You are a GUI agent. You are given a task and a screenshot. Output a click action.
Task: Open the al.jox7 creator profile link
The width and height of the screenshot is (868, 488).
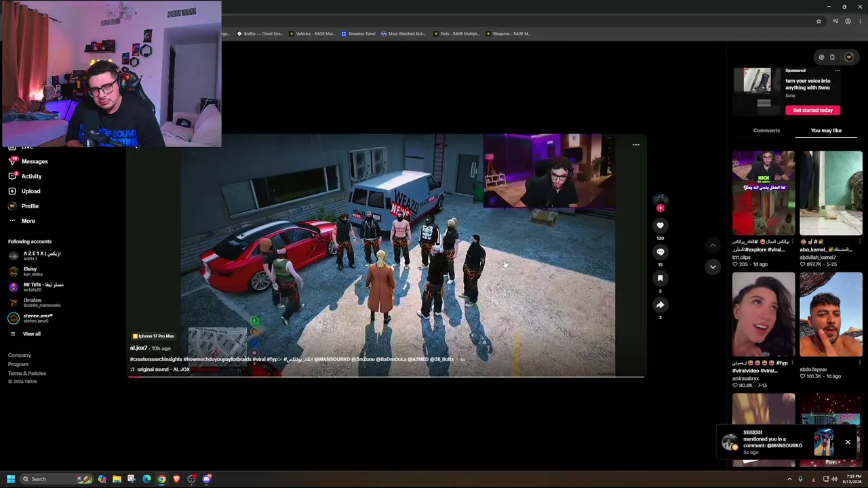(x=138, y=348)
